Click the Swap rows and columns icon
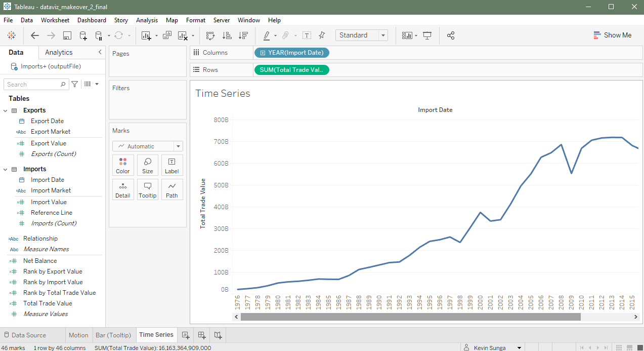 coord(210,35)
